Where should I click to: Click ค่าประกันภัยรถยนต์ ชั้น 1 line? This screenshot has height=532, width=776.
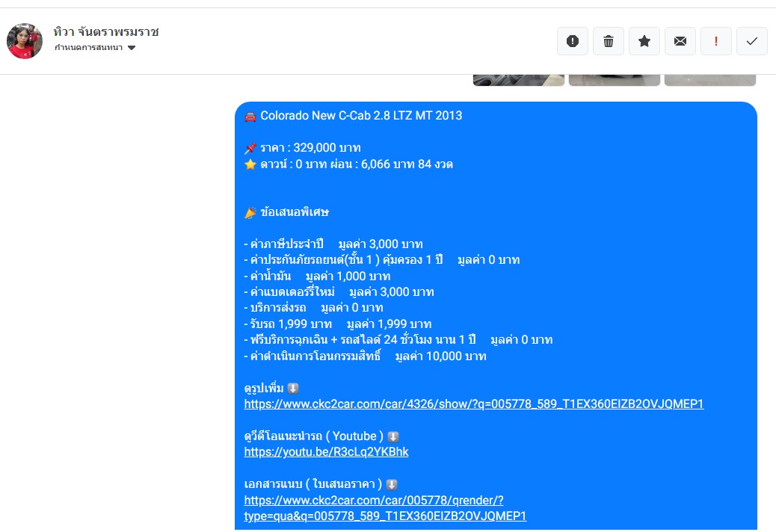pos(382,260)
